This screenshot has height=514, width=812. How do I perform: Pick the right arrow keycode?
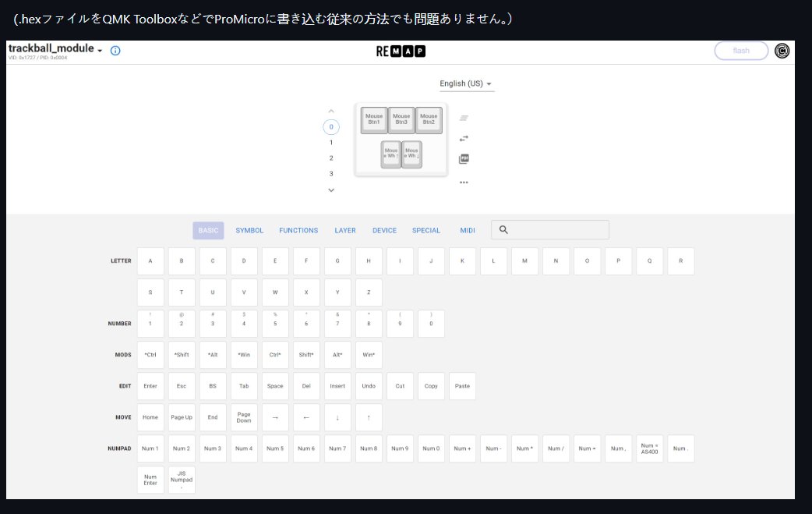point(276,417)
